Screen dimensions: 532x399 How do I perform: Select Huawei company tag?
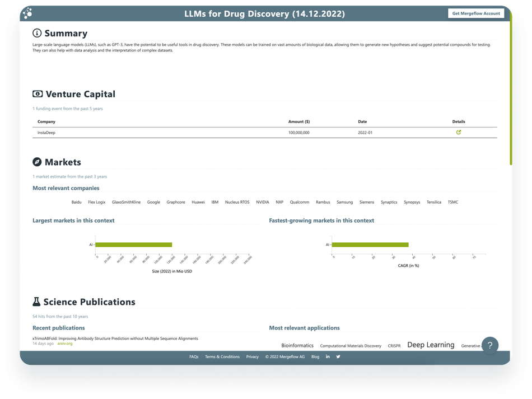[x=198, y=202]
